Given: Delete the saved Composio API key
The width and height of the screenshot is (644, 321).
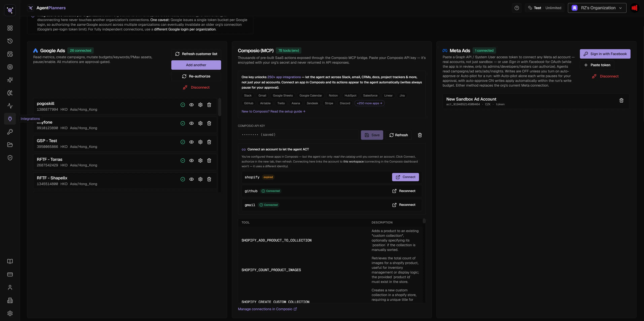Looking at the screenshot, I should 420,135.
